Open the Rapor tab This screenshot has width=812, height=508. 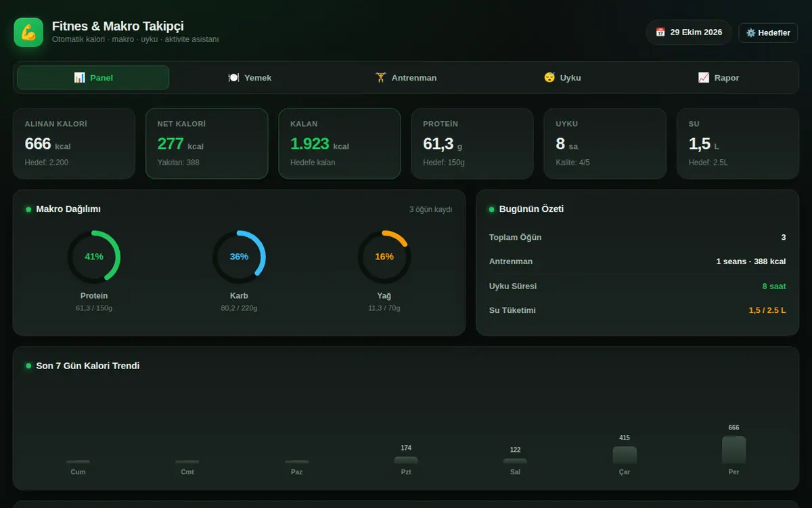719,78
